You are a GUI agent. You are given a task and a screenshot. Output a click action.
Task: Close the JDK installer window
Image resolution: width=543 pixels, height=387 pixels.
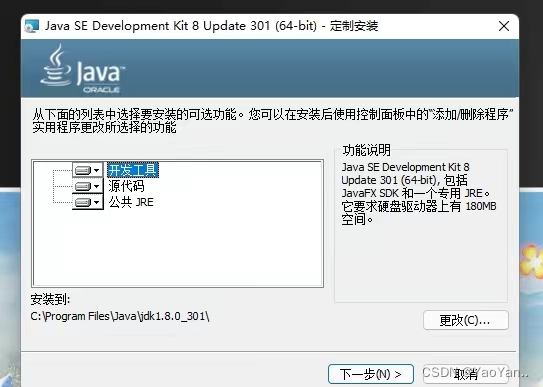(504, 26)
